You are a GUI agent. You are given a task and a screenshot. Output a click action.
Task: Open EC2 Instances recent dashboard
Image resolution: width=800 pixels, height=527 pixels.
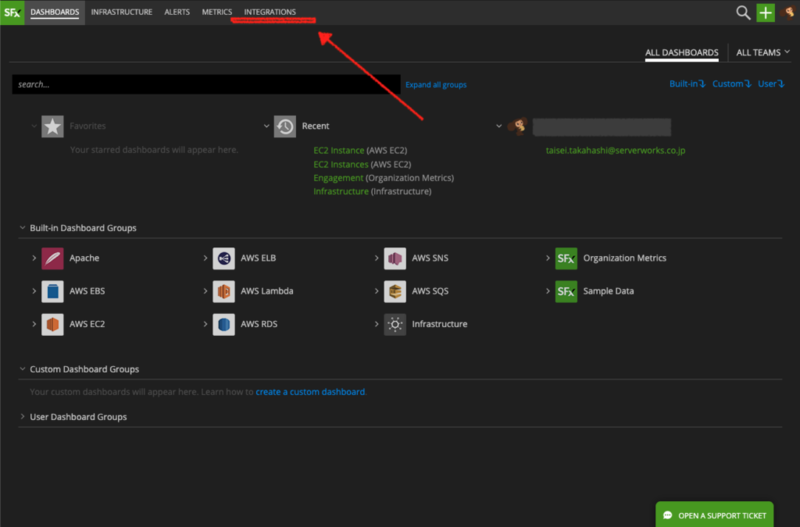click(341, 164)
